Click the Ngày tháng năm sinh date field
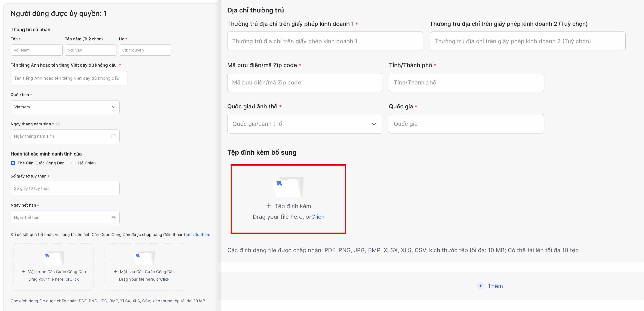The image size is (644, 311). (65, 136)
